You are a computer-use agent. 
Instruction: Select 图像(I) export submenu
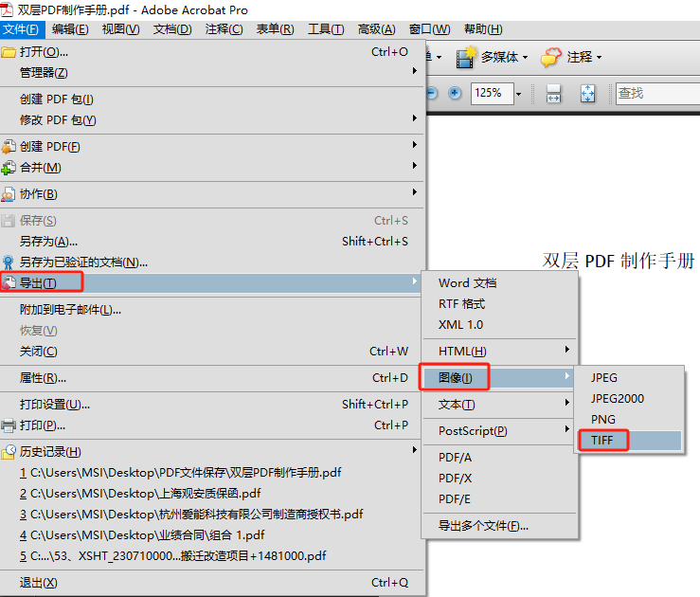coord(500,378)
